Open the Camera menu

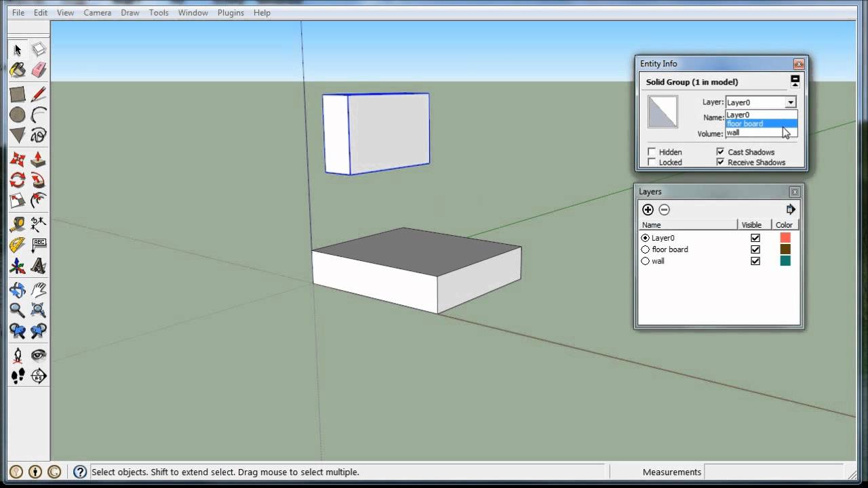(x=97, y=12)
